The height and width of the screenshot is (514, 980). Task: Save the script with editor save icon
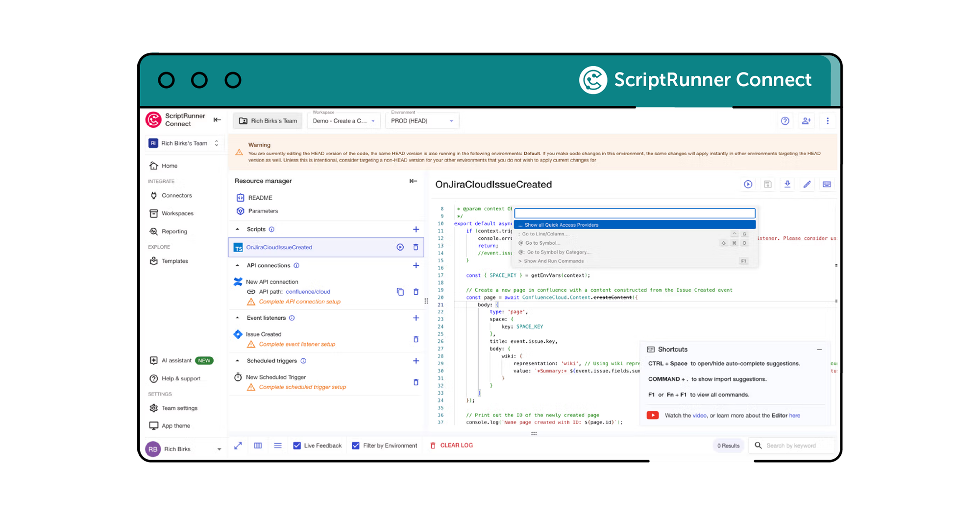click(x=768, y=185)
